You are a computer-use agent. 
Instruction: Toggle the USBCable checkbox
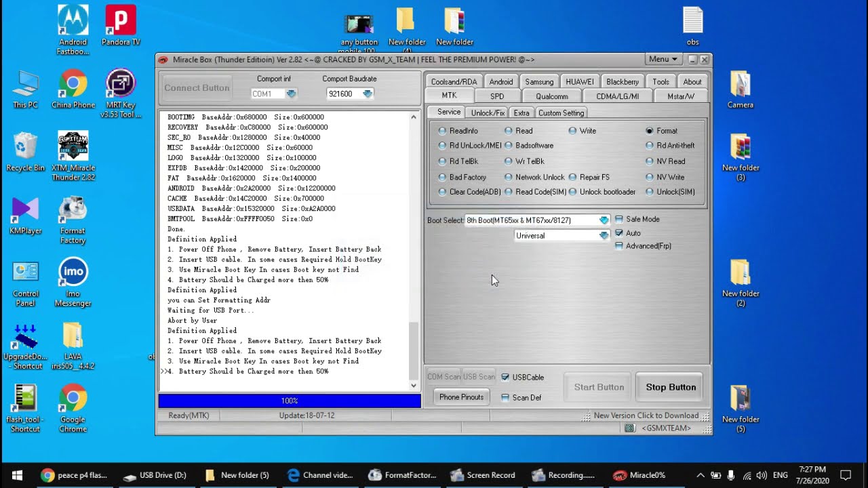pyautogui.click(x=505, y=378)
